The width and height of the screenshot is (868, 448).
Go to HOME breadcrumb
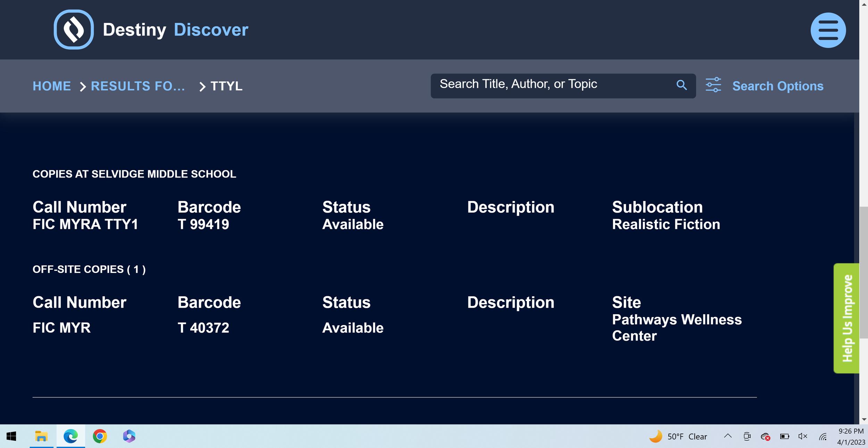coord(52,86)
